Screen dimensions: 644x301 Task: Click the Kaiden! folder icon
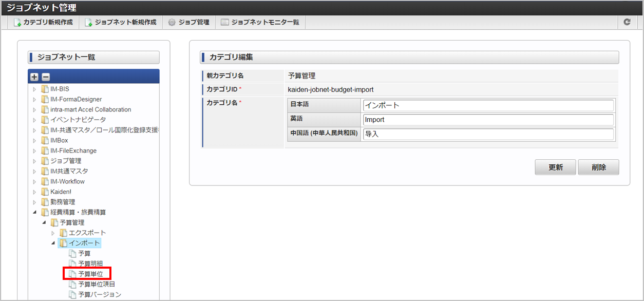click(45, 192)
